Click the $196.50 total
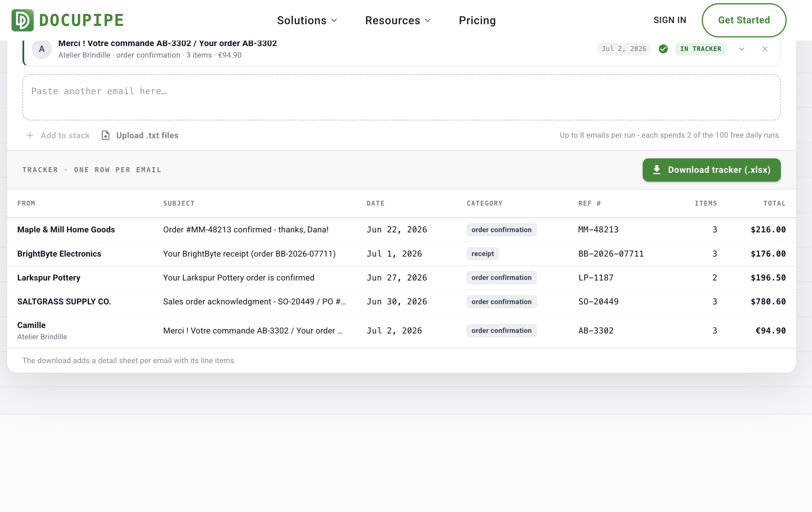Screen dimensions: 812x512 pos(768,278)
